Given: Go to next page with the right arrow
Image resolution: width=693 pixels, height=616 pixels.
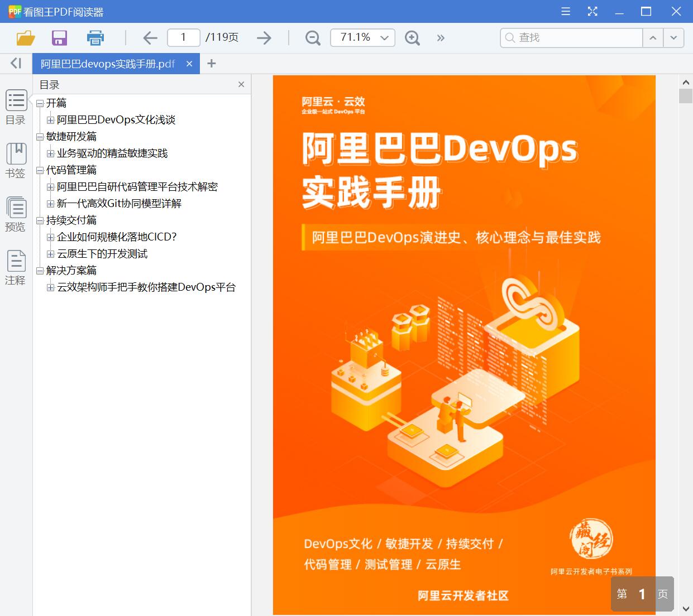Looking at the screenshot, I should [264, 37].
